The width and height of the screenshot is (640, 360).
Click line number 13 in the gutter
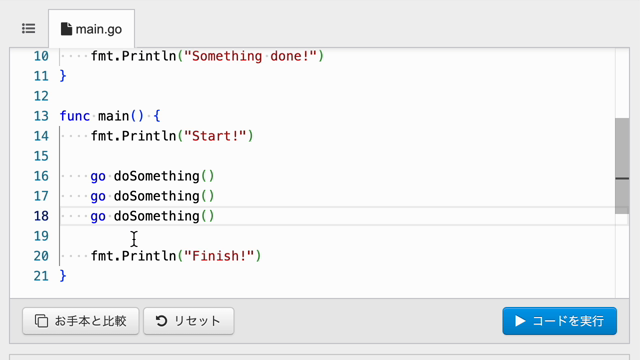pyautogui.click(x=41, y=116)
